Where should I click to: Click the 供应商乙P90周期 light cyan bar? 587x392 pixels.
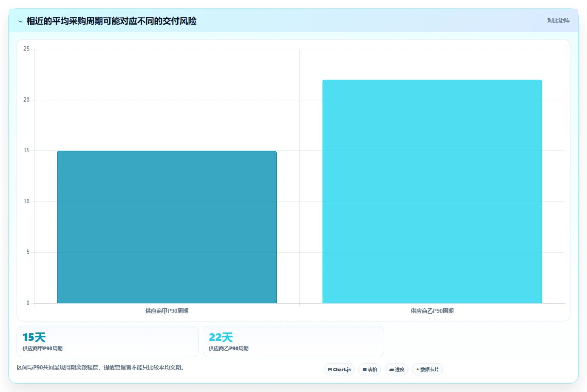[x=432, y=191]
